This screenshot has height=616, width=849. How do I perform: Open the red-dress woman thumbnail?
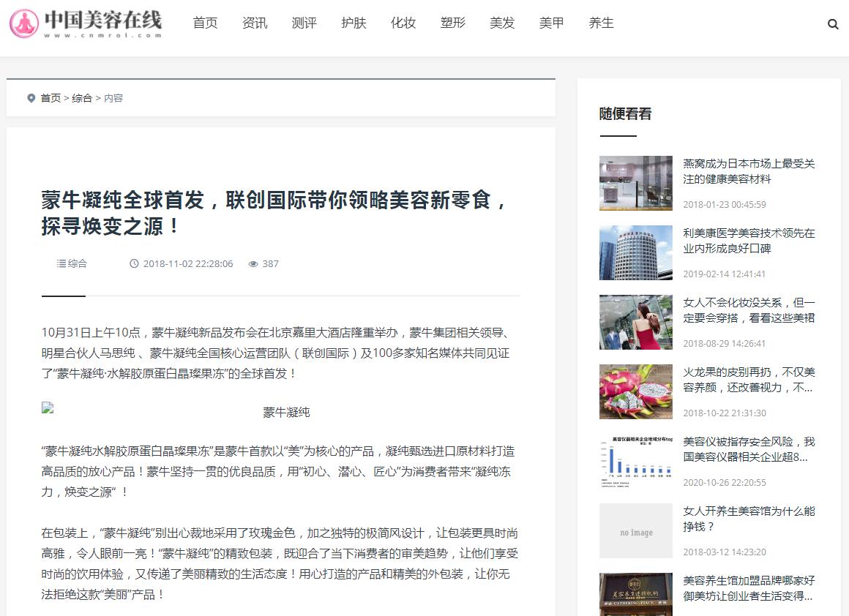coord(636,322)
